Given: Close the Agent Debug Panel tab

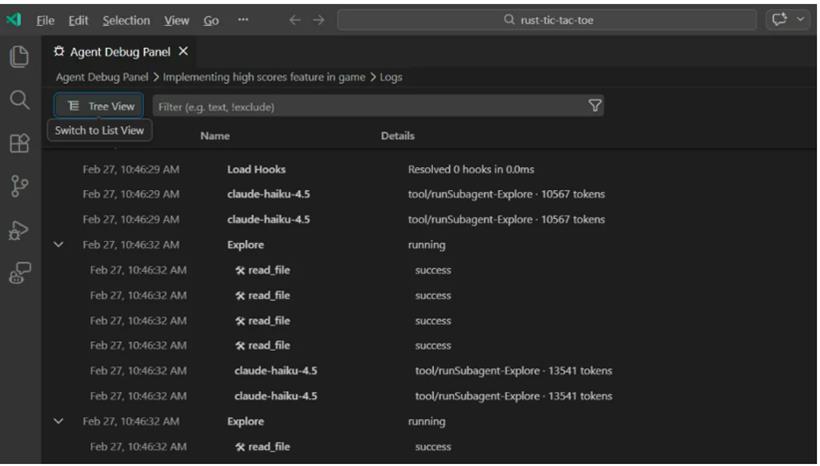Looking at the screenshot, I should [183, 52].
